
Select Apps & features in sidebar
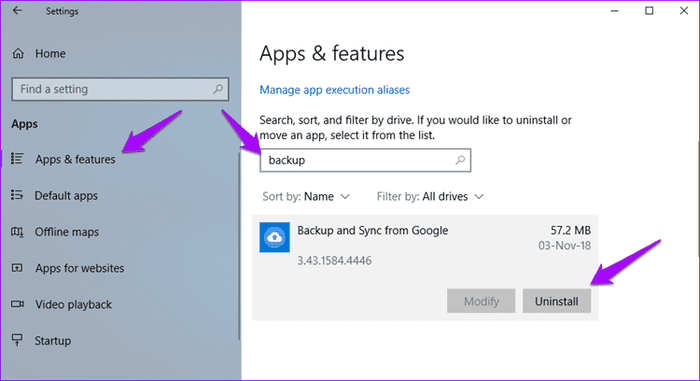[x=75, y=159]
